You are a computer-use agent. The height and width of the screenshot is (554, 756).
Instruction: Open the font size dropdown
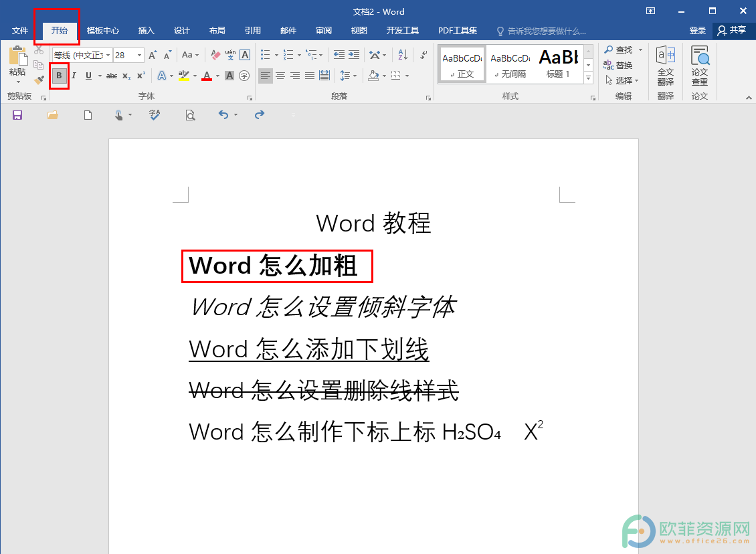coord(139,55)
